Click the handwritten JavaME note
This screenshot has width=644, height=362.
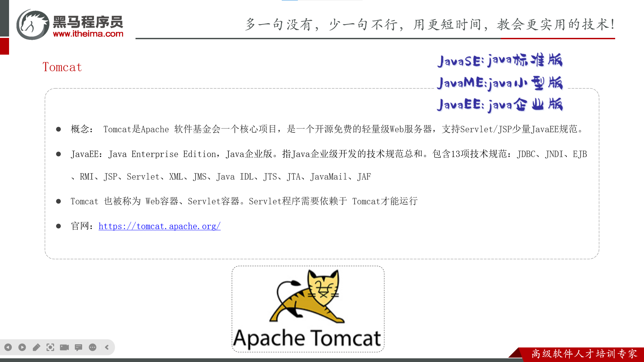[x=500, y=83]
